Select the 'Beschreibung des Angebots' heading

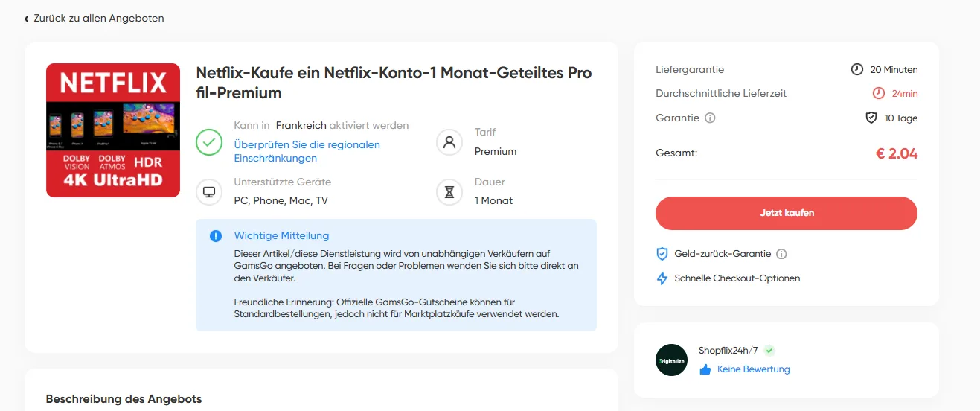coord(124,399)
